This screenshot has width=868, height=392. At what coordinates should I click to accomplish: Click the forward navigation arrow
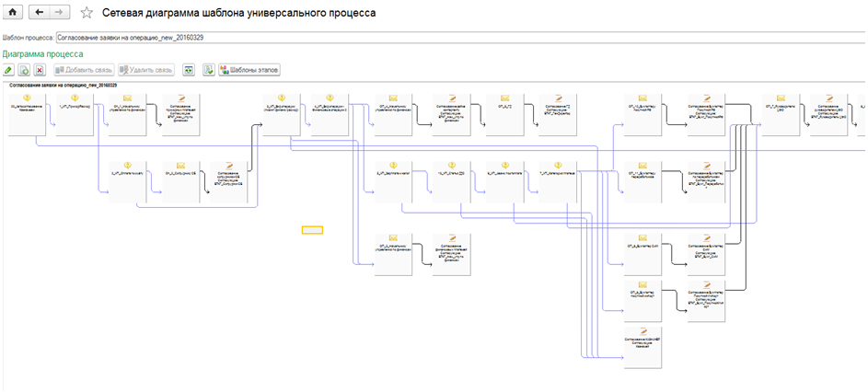[58, 13]
